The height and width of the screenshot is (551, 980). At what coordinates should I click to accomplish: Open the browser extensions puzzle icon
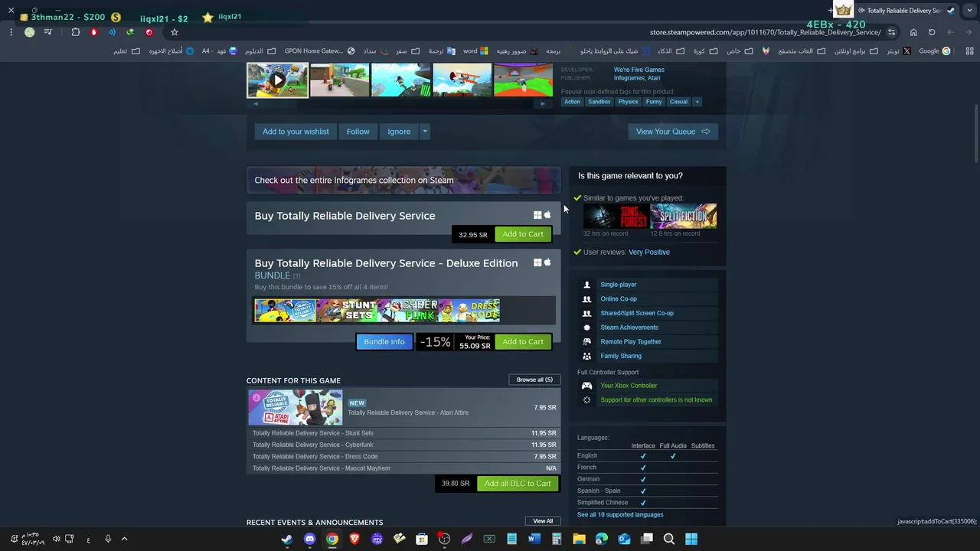(x=76, y=32)
